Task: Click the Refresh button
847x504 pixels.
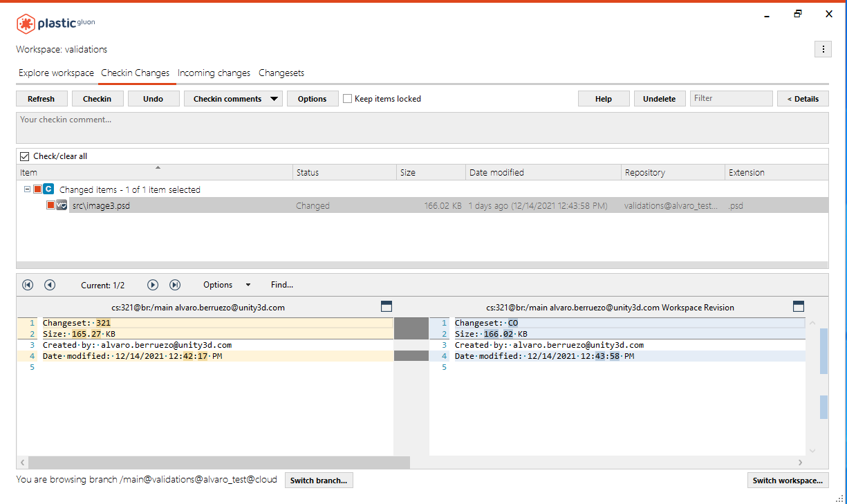Action: coord(41,98)
